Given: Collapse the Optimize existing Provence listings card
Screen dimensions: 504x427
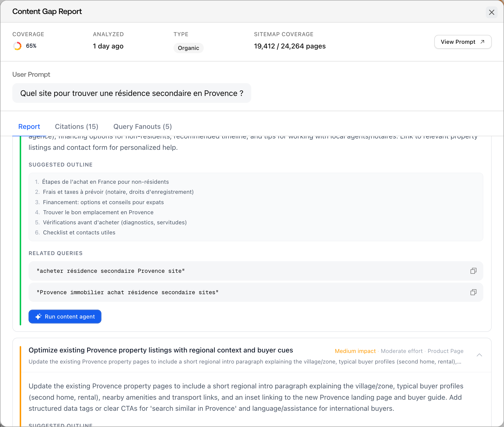Looking at the screenshot, I should pos(479,355).
